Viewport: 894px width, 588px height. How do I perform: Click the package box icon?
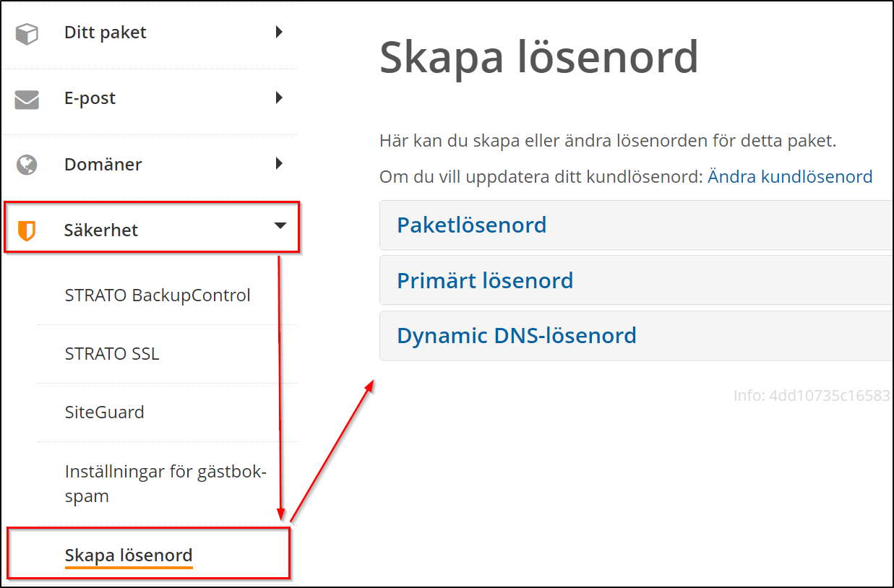pyautogui.click(x=27, y=33)
